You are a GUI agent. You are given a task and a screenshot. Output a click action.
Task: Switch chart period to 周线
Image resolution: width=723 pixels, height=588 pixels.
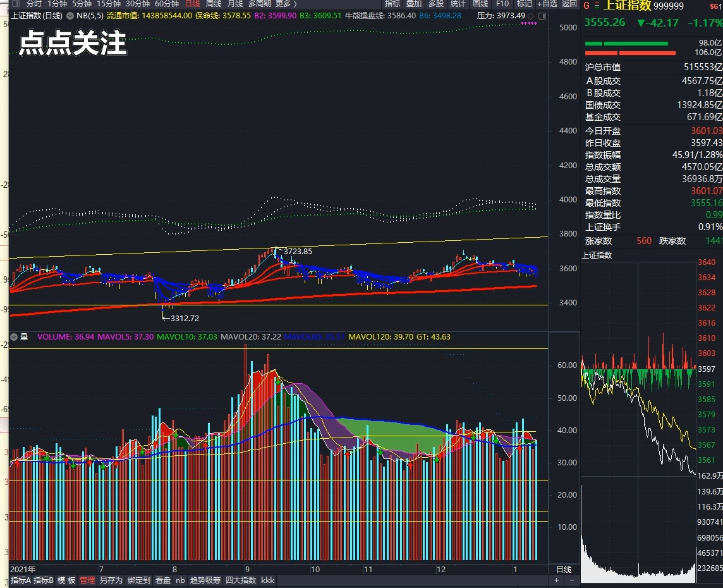click(x=213, y=4)
